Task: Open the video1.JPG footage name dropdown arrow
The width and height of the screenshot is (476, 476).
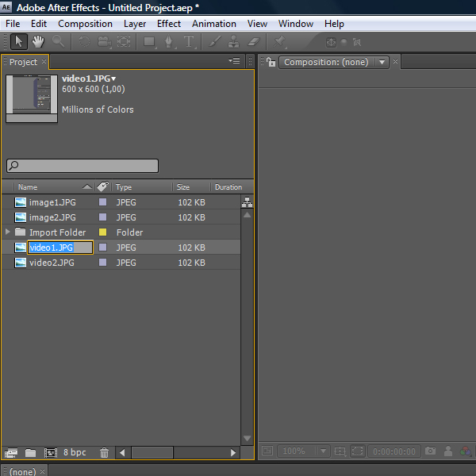Action: pyautogui.click(x=113, y=79)
